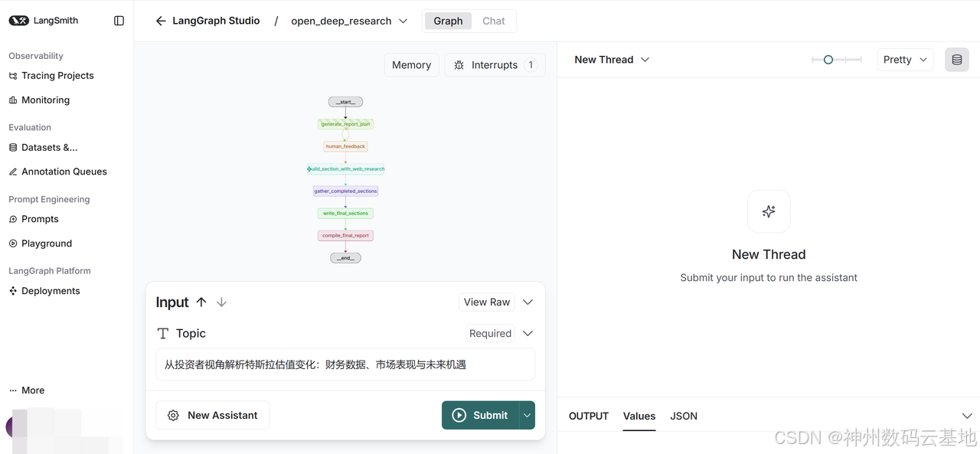Click the View Raw button
This screenshot has width=980, height=454.
point(487,302)
